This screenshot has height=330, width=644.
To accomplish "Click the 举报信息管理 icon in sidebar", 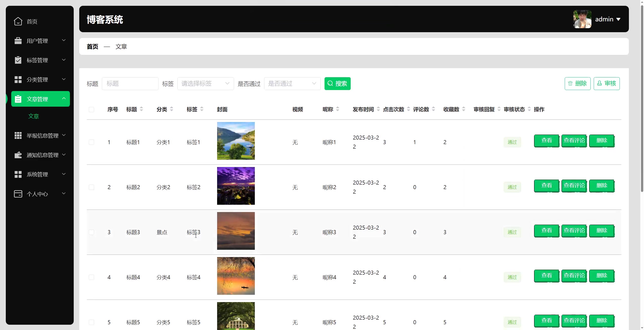I will click(x=18, y=135).
